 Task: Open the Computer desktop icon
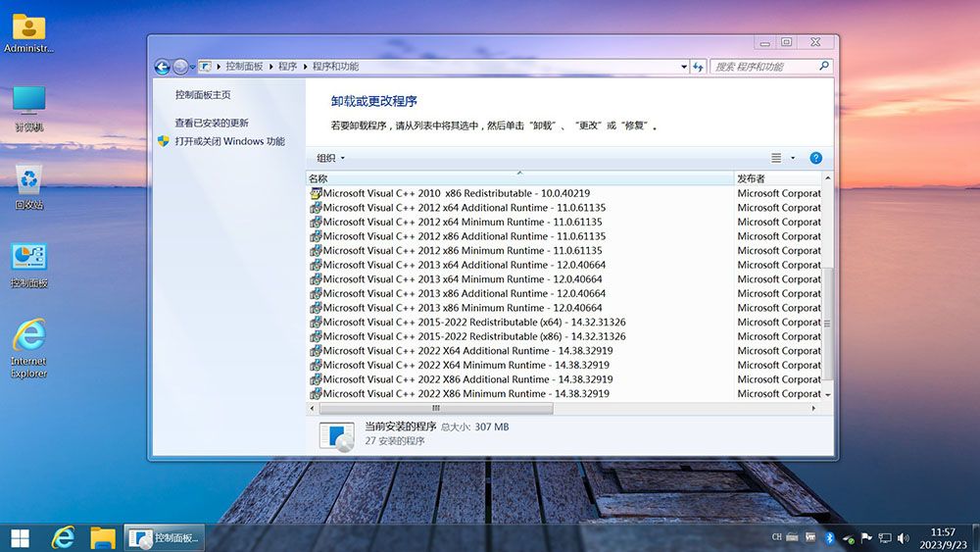(x=28, y=110)
